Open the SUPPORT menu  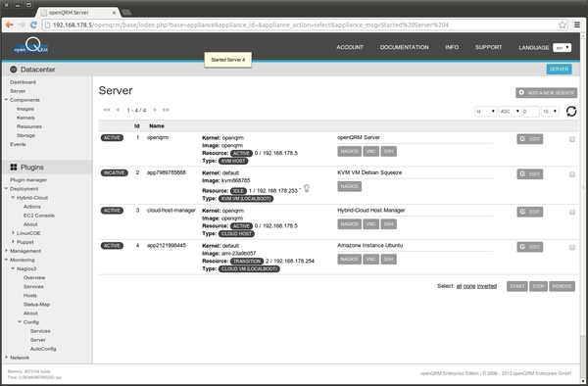[x=489, y=47]
